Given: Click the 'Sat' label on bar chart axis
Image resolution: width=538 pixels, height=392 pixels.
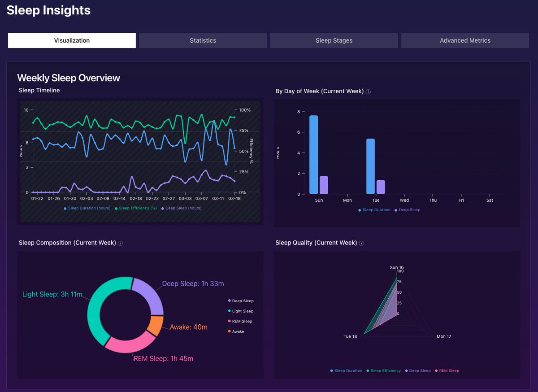Looking at the screenshot, I should coord(490,200).
